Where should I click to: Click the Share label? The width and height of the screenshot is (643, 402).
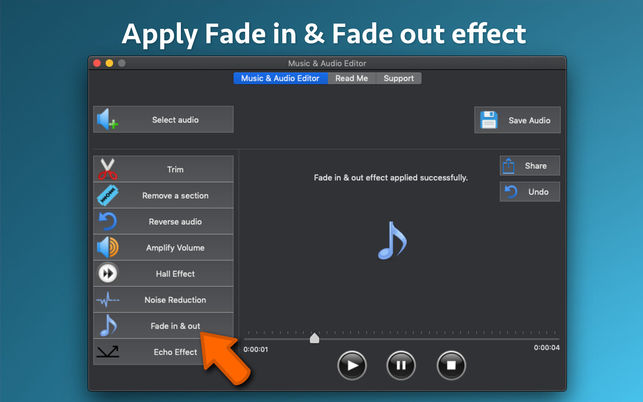tap(536, 166)
